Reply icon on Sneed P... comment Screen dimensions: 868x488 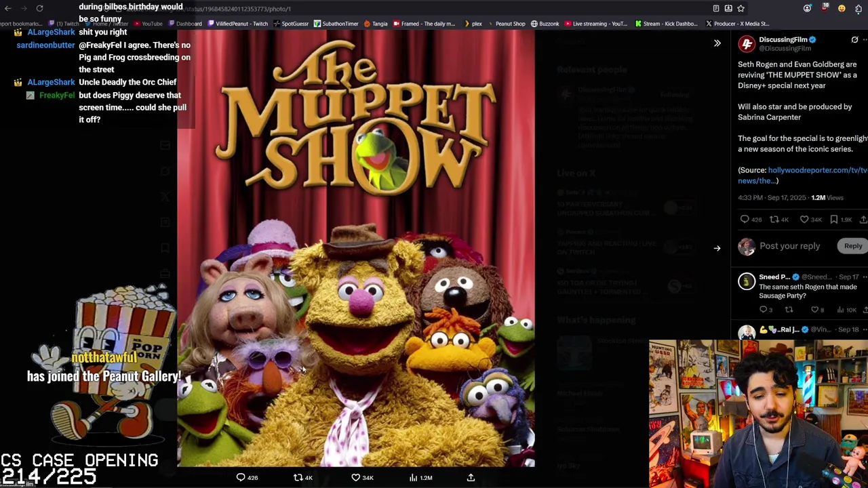(764, 310)
